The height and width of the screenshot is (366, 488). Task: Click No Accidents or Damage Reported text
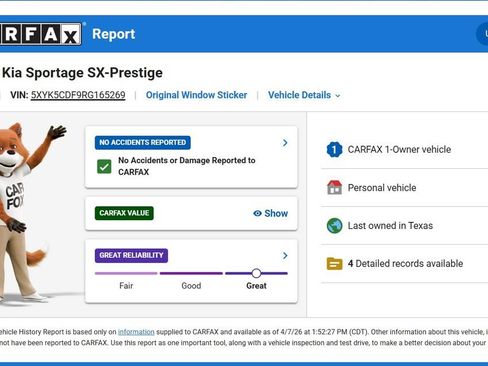[x=187, y=166]
